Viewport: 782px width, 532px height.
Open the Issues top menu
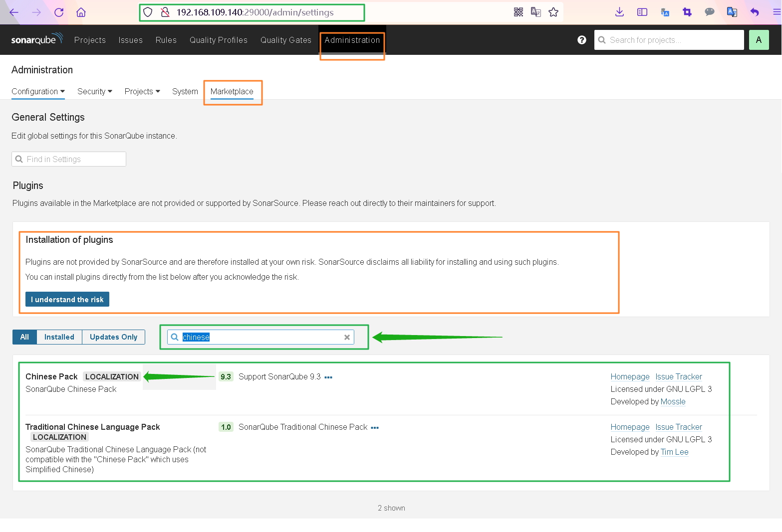[131, 40]
